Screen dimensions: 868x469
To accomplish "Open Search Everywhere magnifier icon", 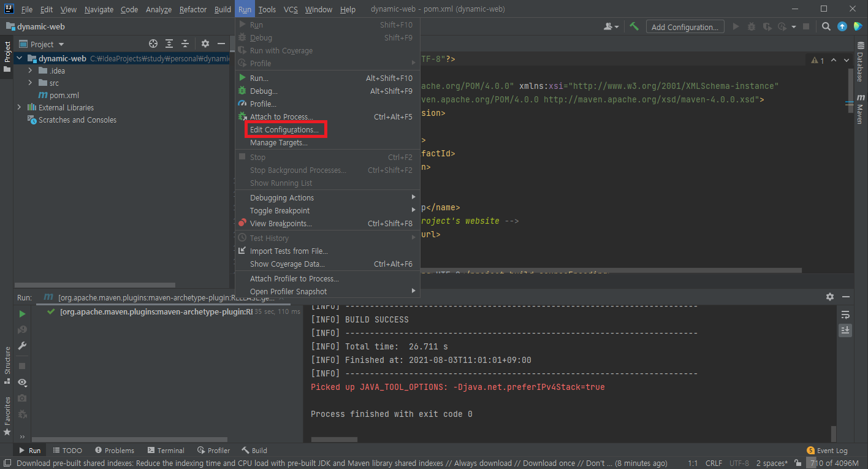I will pyautogui.click(x=826, y=26).
